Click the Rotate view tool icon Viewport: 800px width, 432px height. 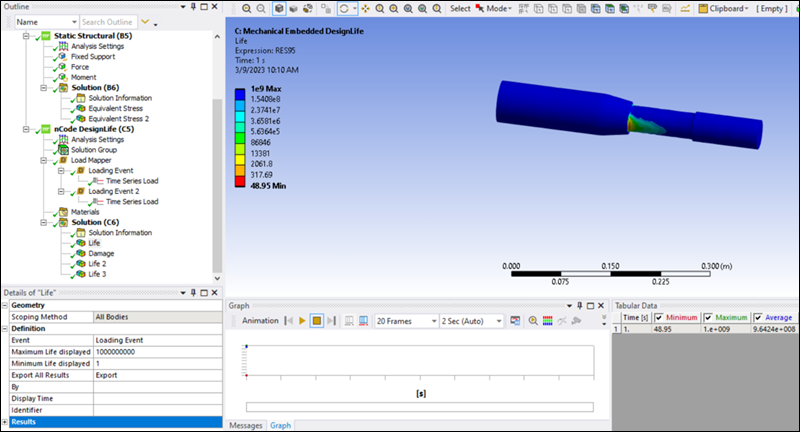click(x=346, y=8)
